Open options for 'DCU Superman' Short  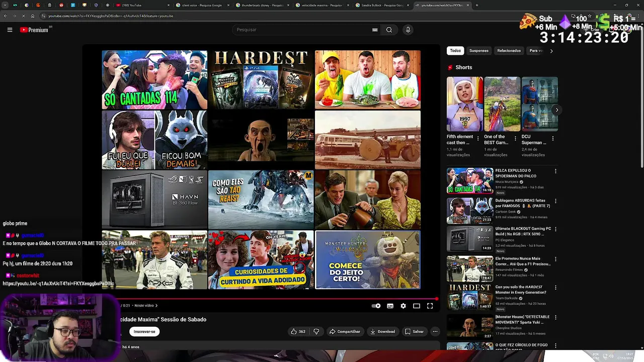[x=553, y=138]
